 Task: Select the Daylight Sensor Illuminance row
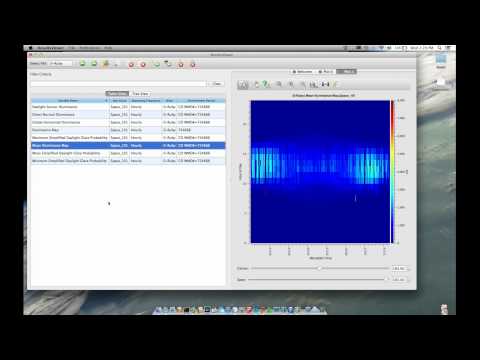[x=128, y=107]
